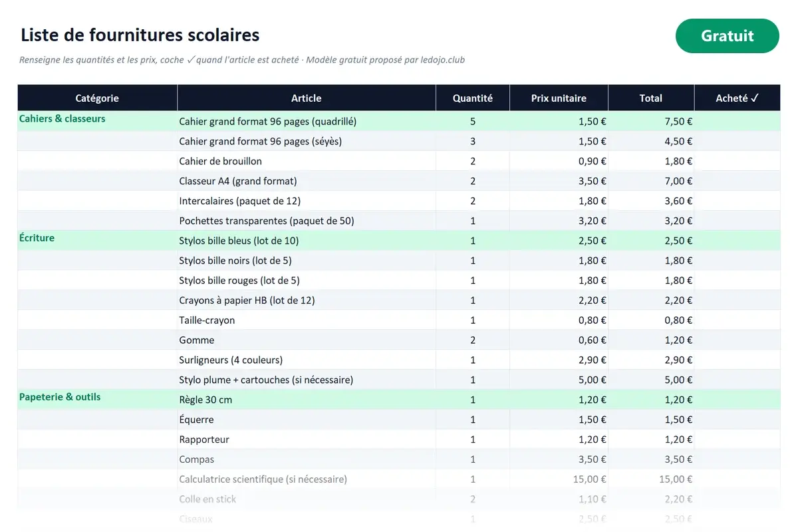Select 'Surligneurs (4 couleurs)' cell
This screenshot has height=532, width=798.
307,360
